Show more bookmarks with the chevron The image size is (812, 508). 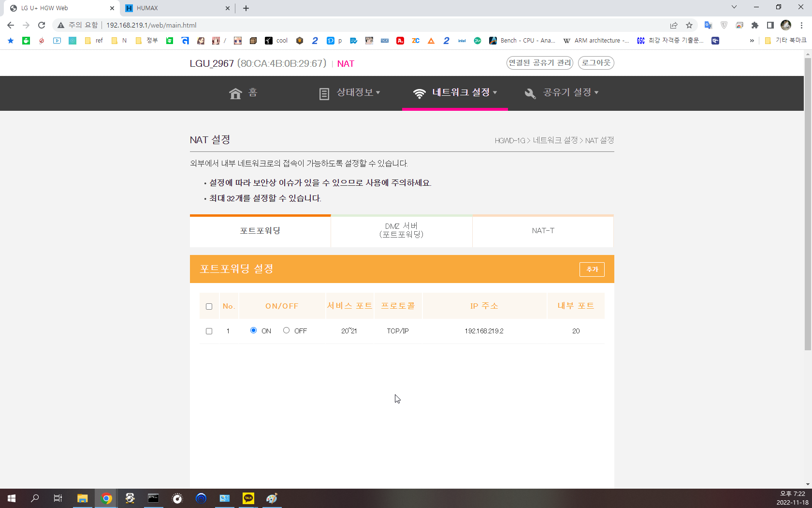pyautogui.click(x=752, y=41)
